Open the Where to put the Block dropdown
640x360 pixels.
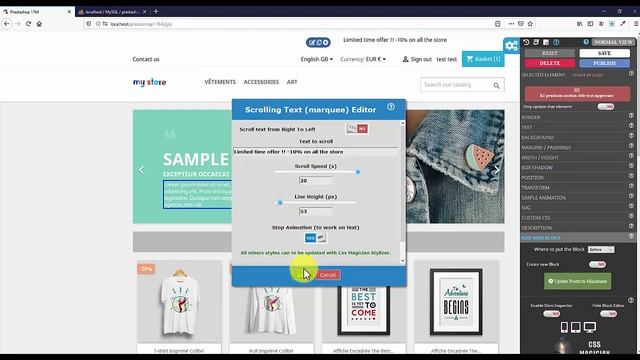point(601,249)
